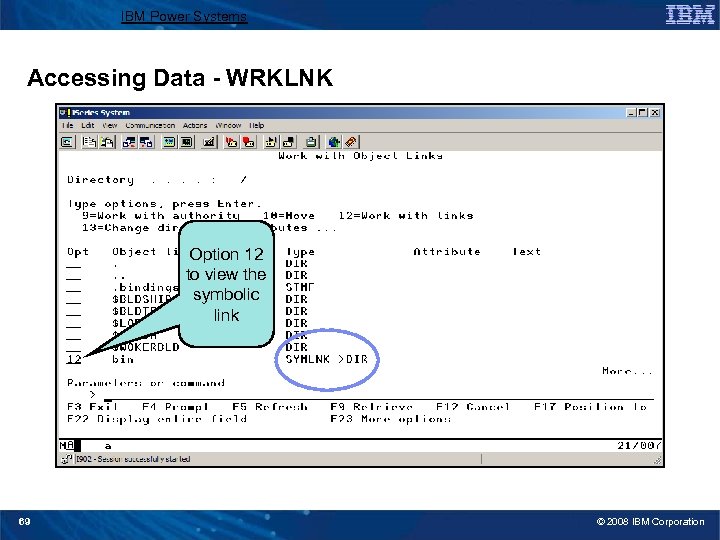This screenshot has height=540, width=720.
Task: Follow the IBM Power Systems header link
Action: 184,17
